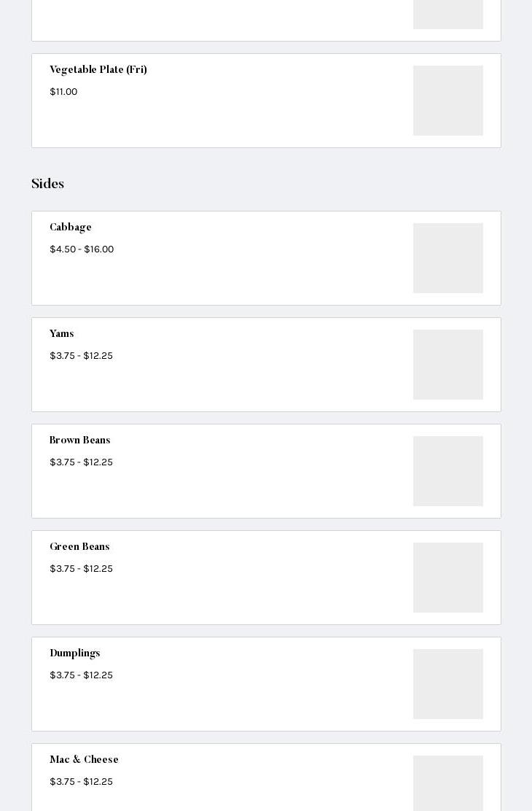Click the price range under Dumplings

point(81,675)
